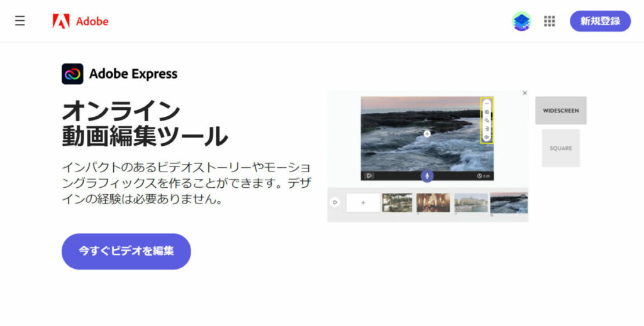The image size is (644, 326).
Task: Select the warm interior slide thumbnail
Action: 433,202
